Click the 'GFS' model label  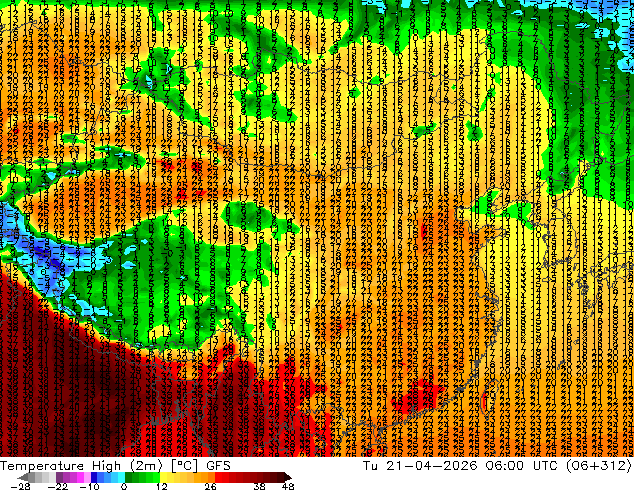click(218, 466)
